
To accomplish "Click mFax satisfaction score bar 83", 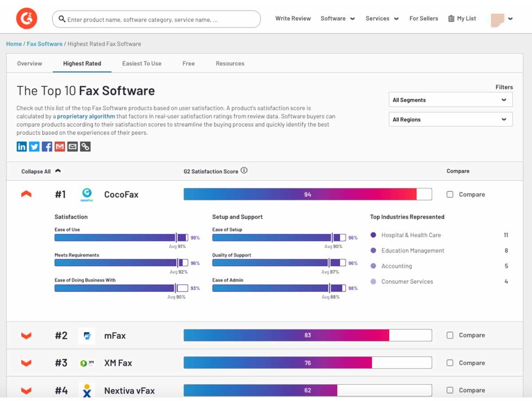I will (308, 335).
